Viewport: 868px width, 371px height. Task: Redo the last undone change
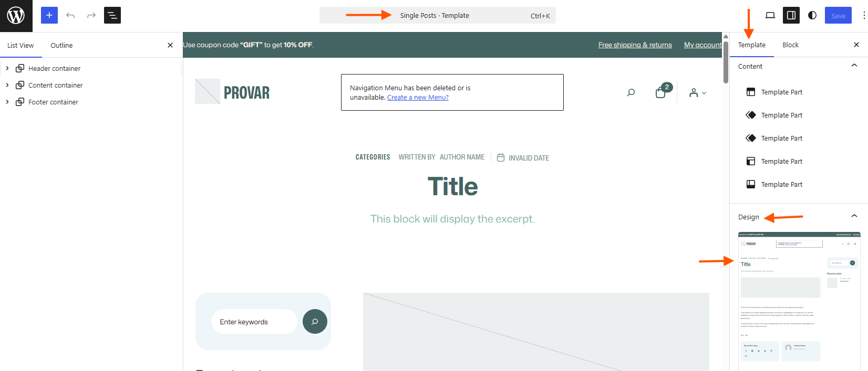pos(91,15)
